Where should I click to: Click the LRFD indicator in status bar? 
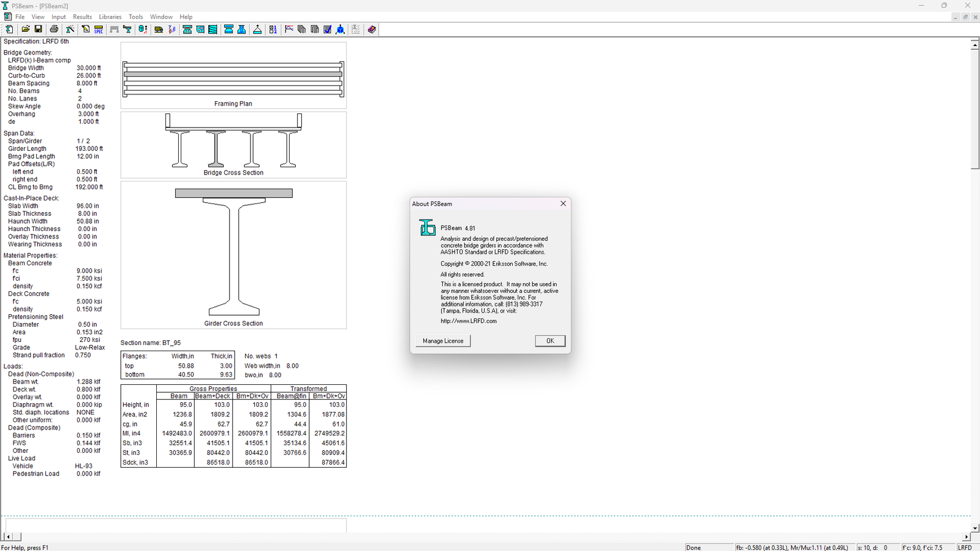pyautogui.click(x=965, y=547)
